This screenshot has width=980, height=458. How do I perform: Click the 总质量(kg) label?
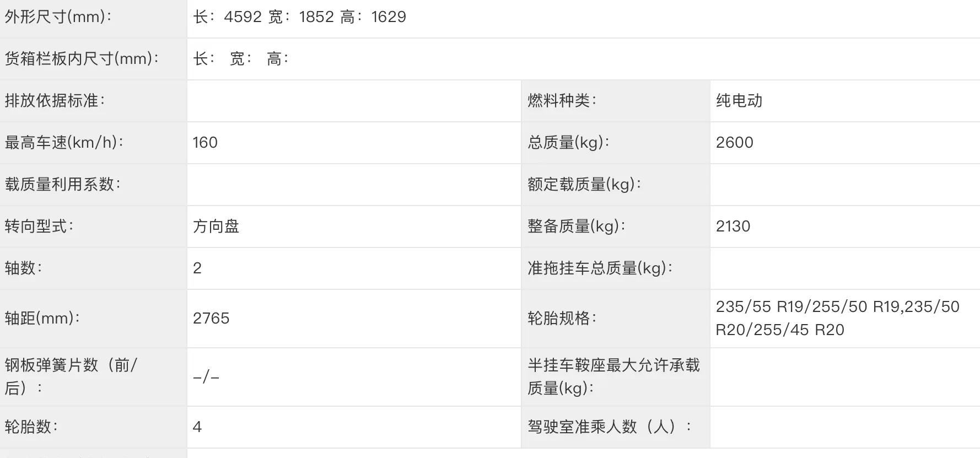[568, 143]
